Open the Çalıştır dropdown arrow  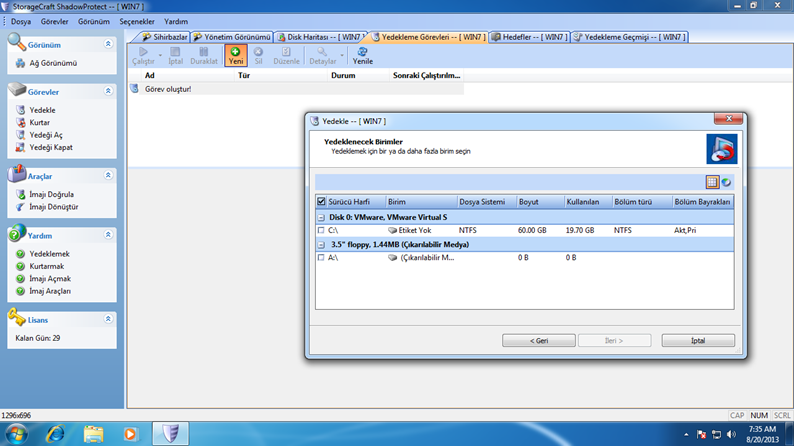[160, 55]
